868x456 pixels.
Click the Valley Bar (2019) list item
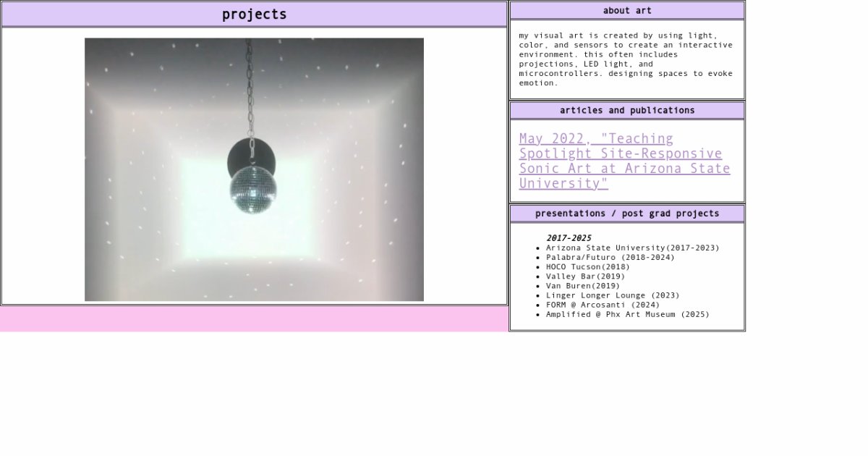click(x=585, y=276)
